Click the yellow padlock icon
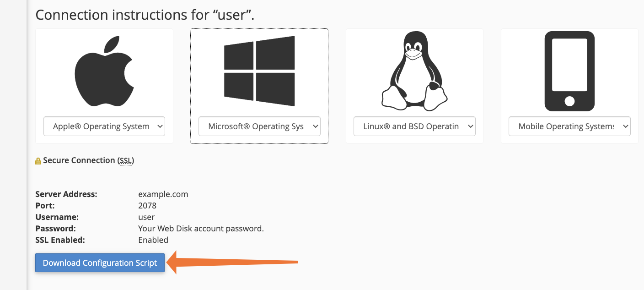 (38, 161)
